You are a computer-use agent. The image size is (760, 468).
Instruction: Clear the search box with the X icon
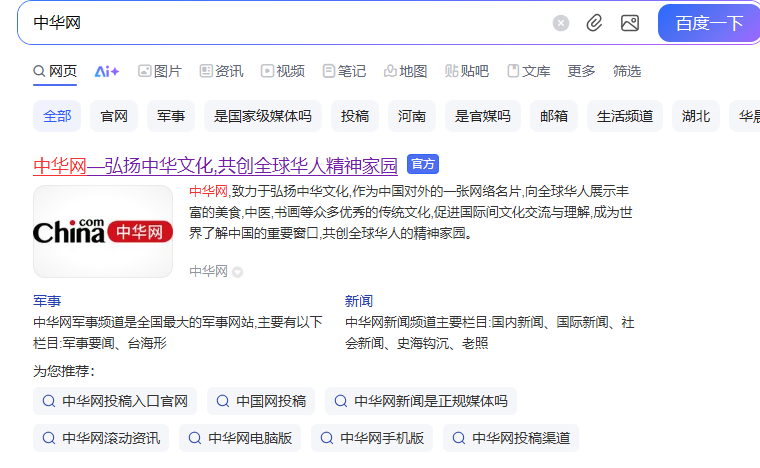click(561, 23)
